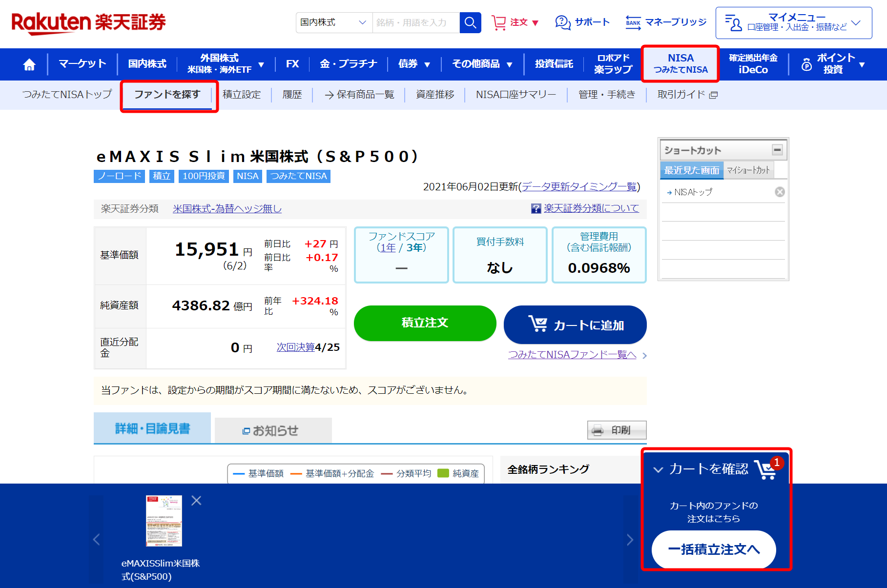Open 管理・手続き sub-tab

[x=607, y=94]
